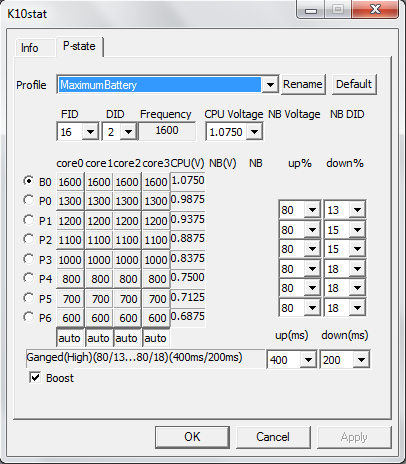The image size is (406, 464).
Task: Click core0 B0 button showing 1600
Action: 70,182
